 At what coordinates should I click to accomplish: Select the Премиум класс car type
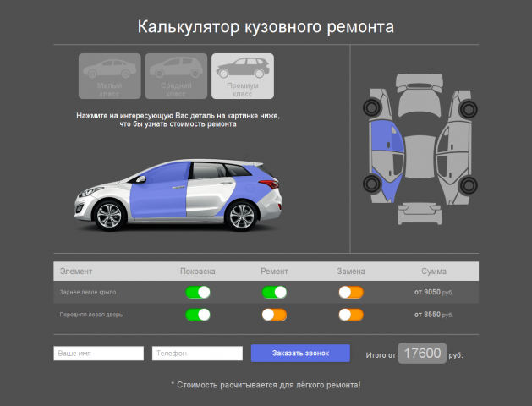243,76
